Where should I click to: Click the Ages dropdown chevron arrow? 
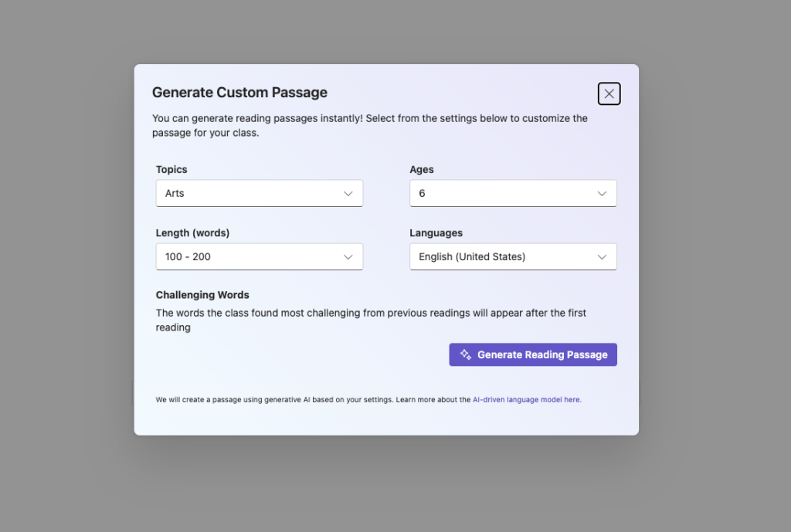tap(602, 193)
